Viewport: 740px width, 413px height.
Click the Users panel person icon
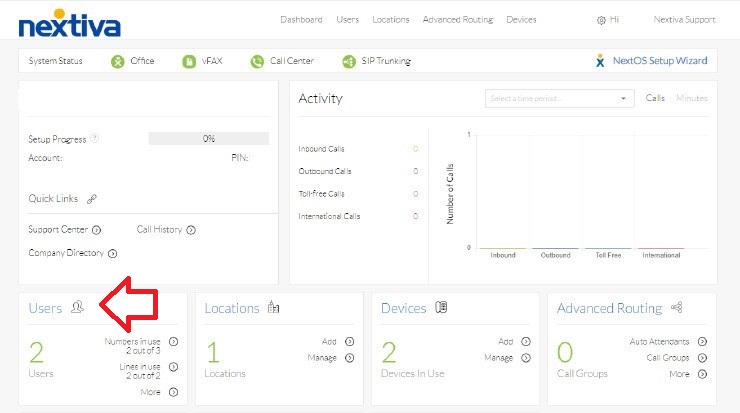click(x=78, y=308)
